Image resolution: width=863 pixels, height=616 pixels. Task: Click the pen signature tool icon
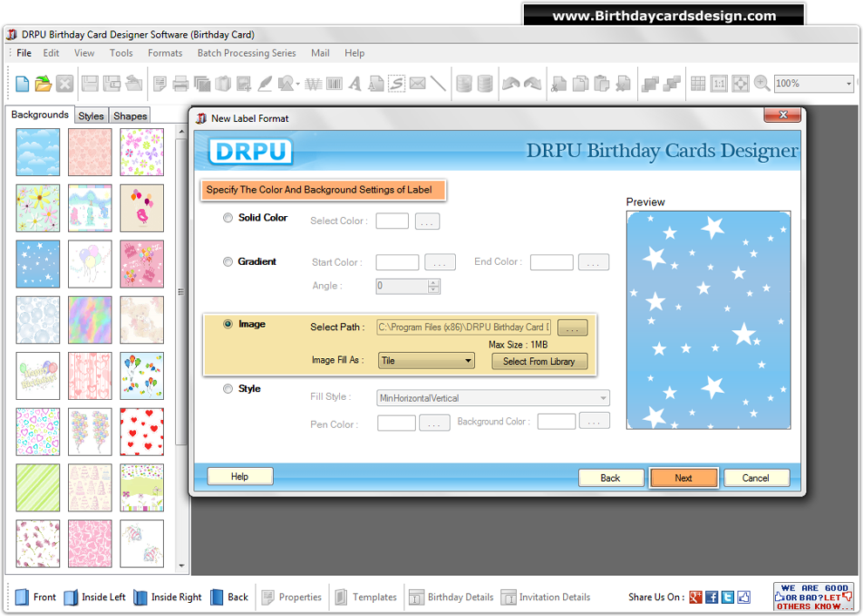click(265, 84)
